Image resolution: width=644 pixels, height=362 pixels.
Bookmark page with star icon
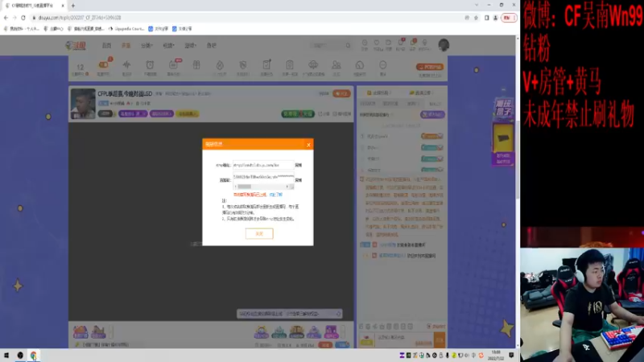click(x=476, y=18)
